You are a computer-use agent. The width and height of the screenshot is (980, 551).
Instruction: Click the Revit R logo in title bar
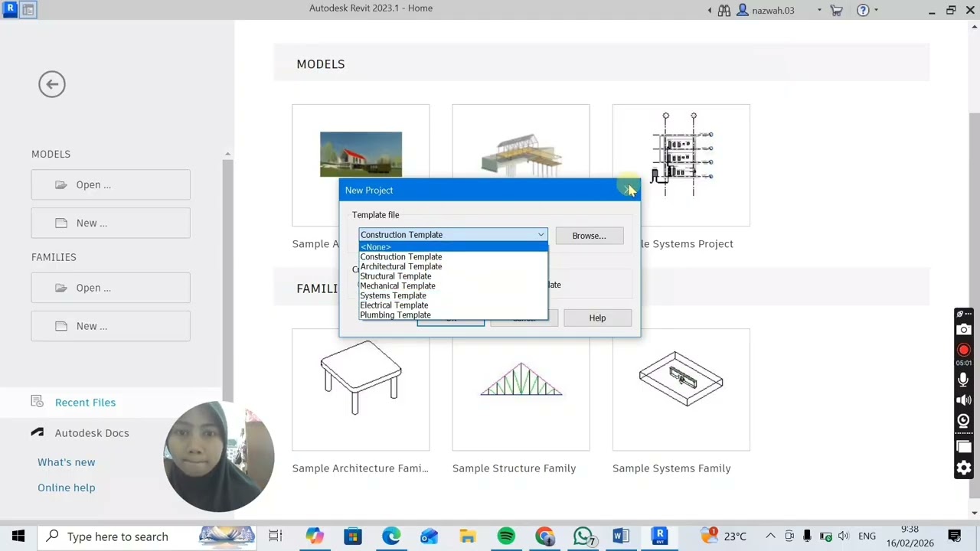pos(10,9)
